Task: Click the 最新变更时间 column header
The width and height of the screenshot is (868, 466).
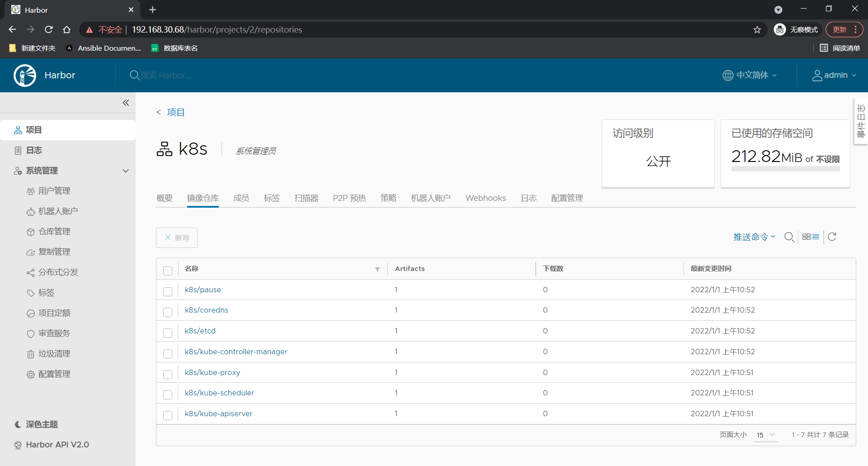Action: [711, 269]
